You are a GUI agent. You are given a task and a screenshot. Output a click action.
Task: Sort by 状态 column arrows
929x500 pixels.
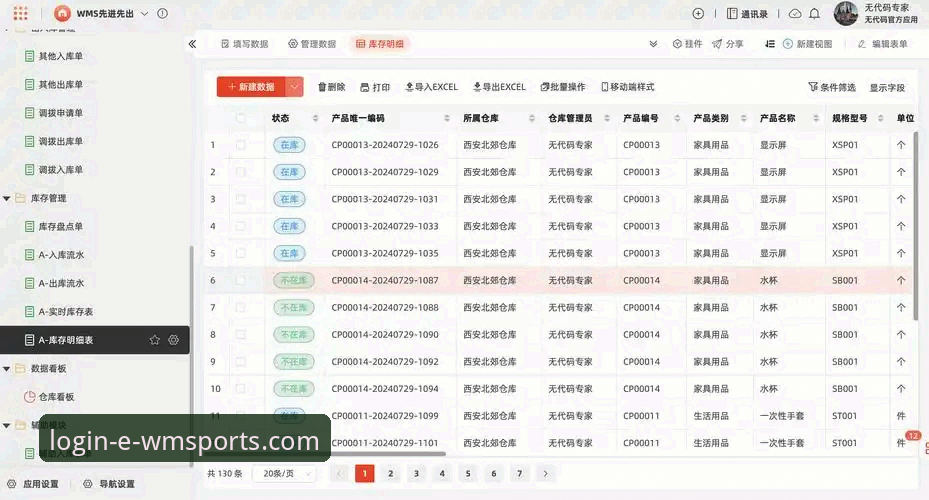coord(315,118)
